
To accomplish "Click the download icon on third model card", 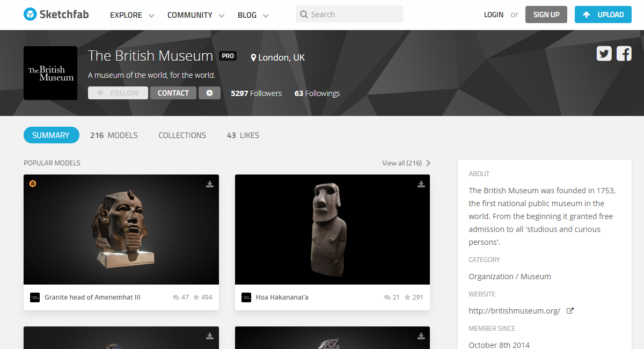I will pos(210,336).
